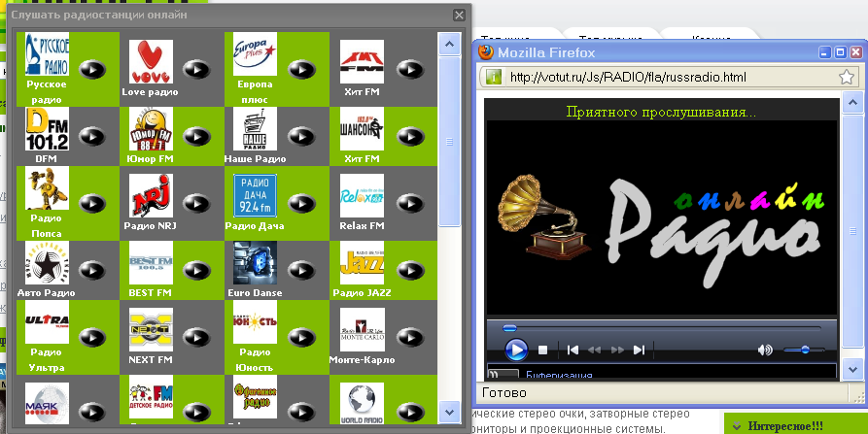The image size is (868, 434).
Task: Play Наше Радио station
Action: point(301,136)
